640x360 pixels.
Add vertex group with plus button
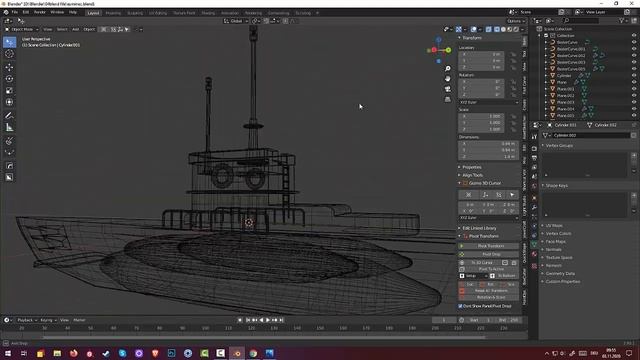tap(634, 156)
